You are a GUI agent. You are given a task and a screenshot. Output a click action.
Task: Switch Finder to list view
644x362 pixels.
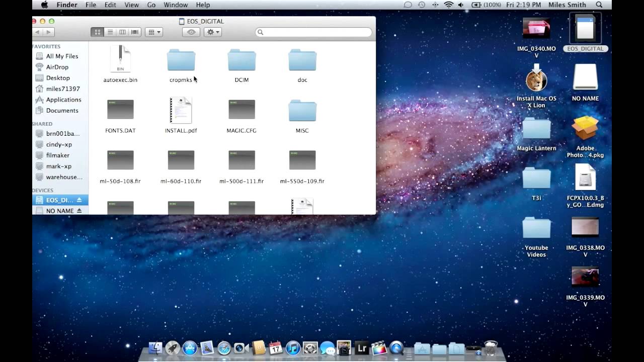coord(110,32)
